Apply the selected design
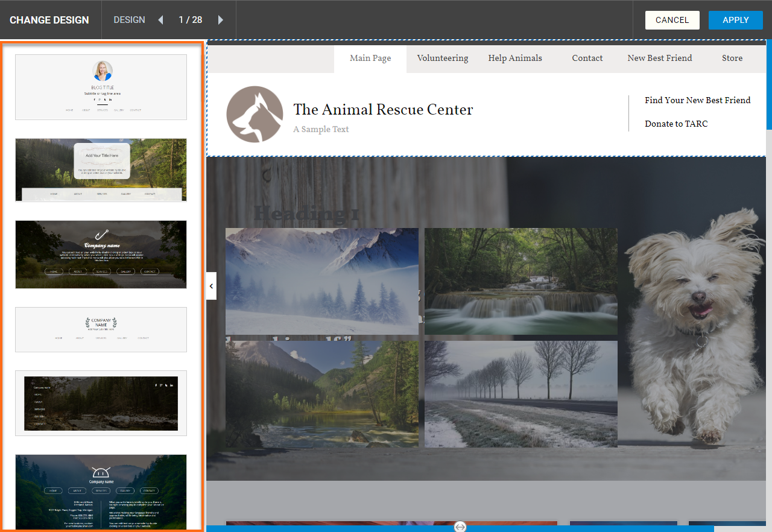This screenshot has width=772, height=532. tap(735, 20)
